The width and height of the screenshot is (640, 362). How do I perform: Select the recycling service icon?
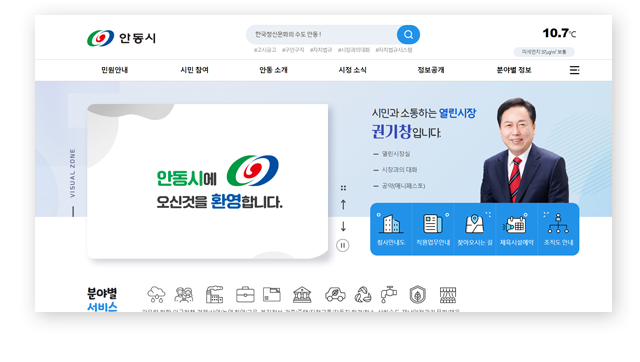pyautogui.click(x=363, y=295)
